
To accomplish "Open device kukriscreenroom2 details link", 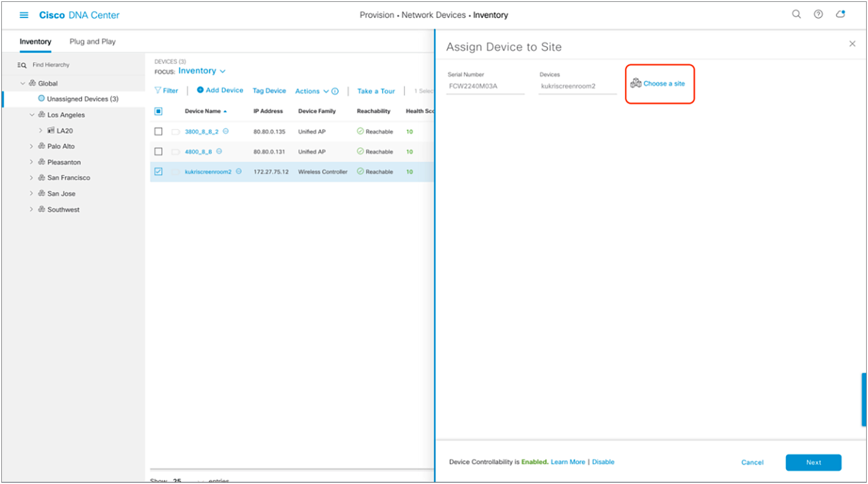I will [x=208, y=172].
